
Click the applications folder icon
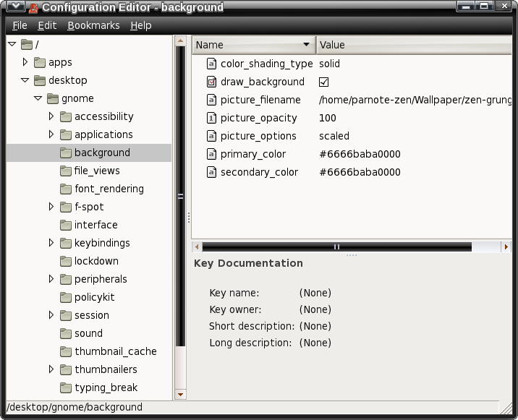(66, 134)
